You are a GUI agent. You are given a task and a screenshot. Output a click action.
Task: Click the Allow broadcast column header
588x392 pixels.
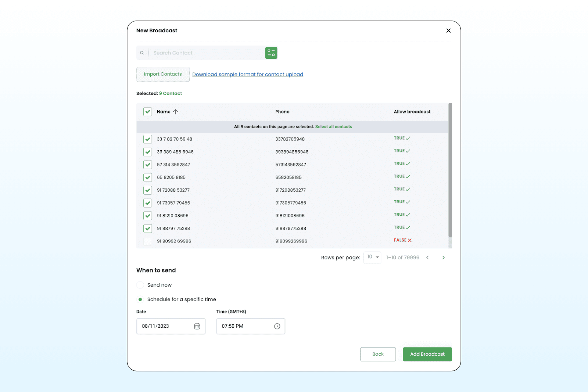[x=412, y=112]
